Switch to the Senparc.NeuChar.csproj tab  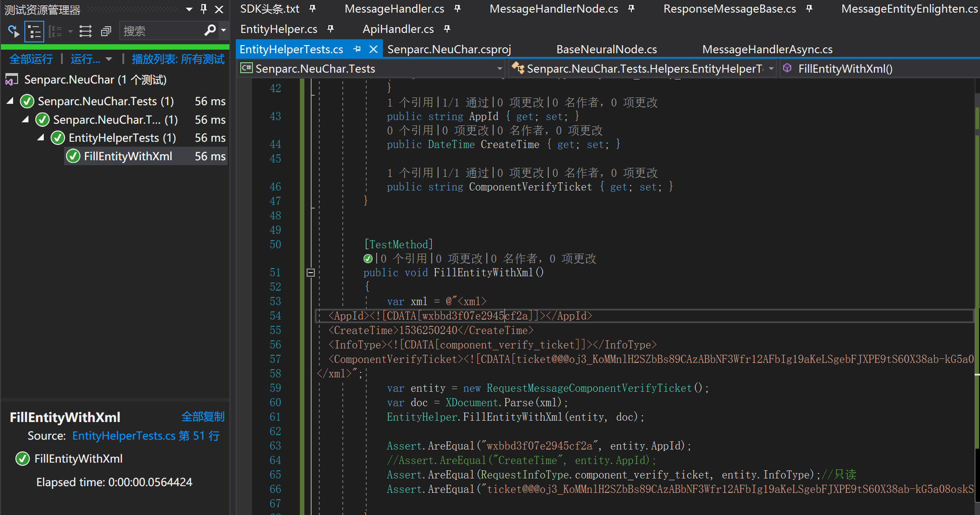click(x=449, y=49)
